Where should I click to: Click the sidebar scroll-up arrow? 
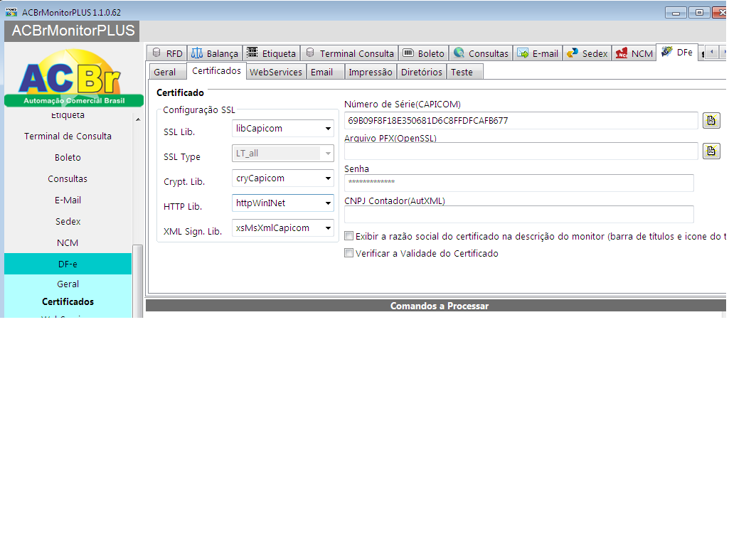pos(138,119)
